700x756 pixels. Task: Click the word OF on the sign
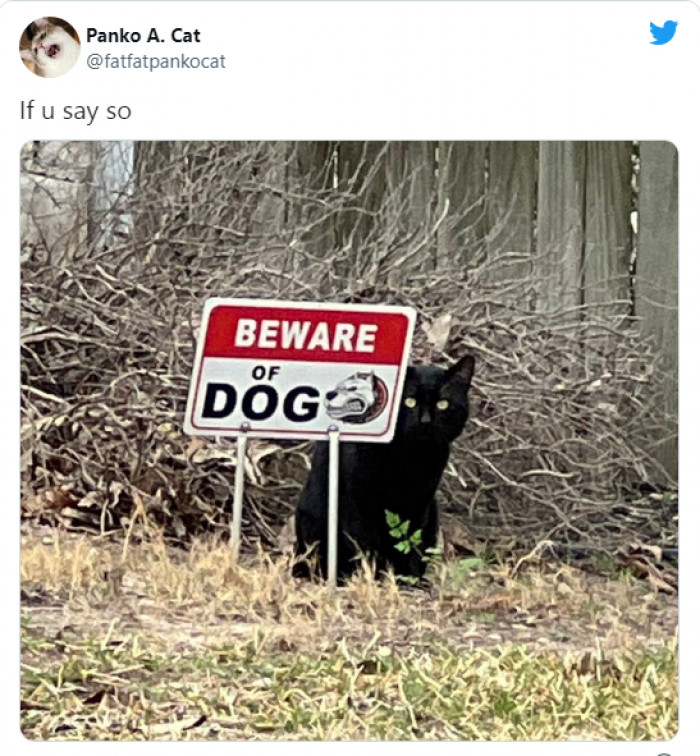click(266, 373)
